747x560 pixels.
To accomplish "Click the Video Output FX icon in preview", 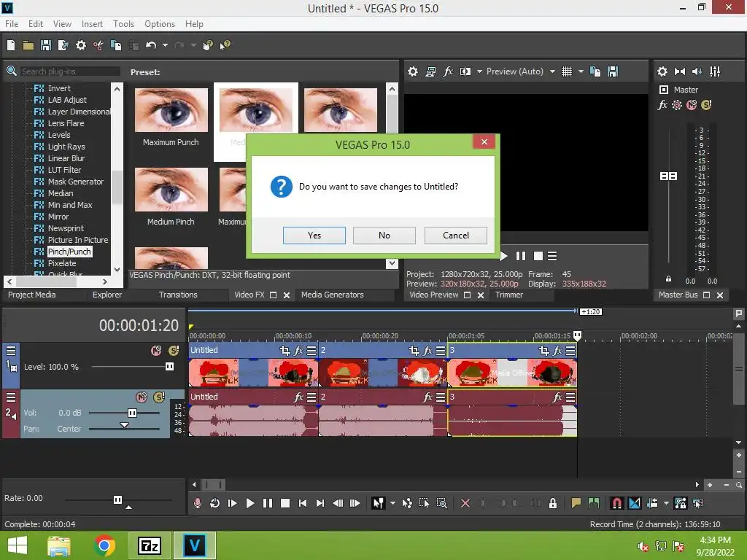I will tap(448, 71).
